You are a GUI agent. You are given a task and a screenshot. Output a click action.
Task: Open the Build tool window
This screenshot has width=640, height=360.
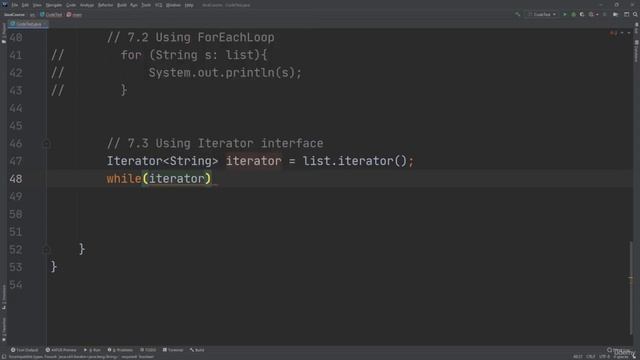[x=197, y=350]
